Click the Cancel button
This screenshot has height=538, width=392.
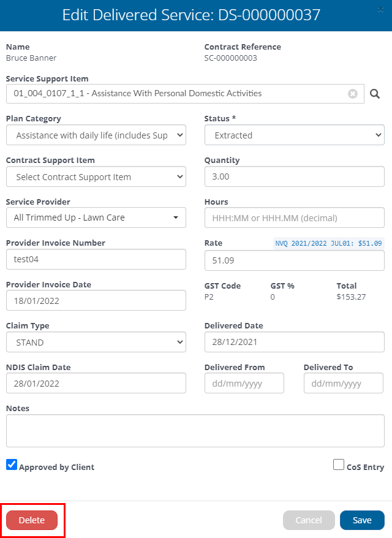[x=309, y=520]
